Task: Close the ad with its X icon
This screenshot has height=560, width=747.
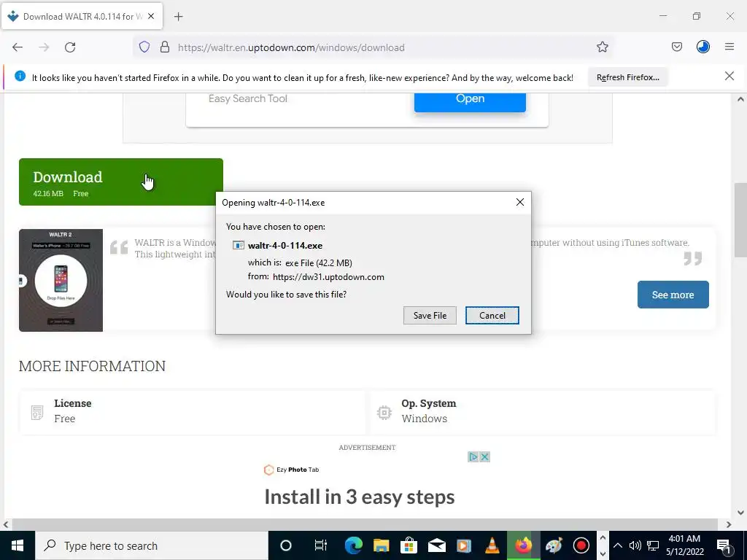Action: [x=484, y=457]
